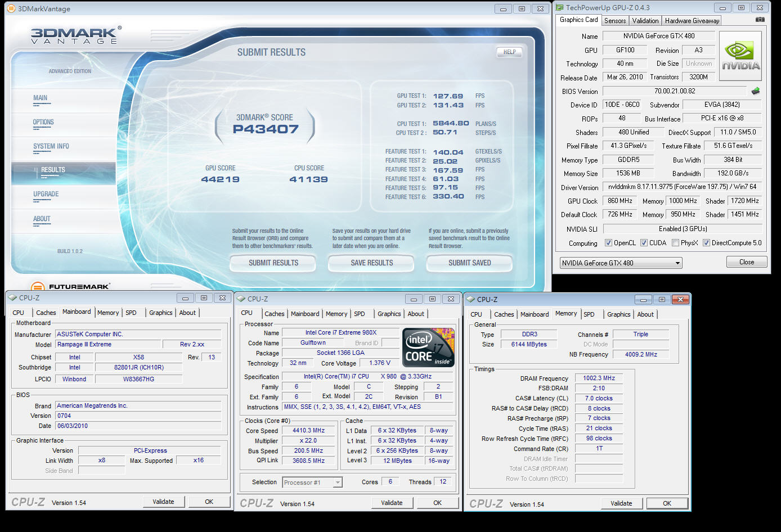Click the SUBMIT SAVED button
781x532 pixels.
[469, 263]
